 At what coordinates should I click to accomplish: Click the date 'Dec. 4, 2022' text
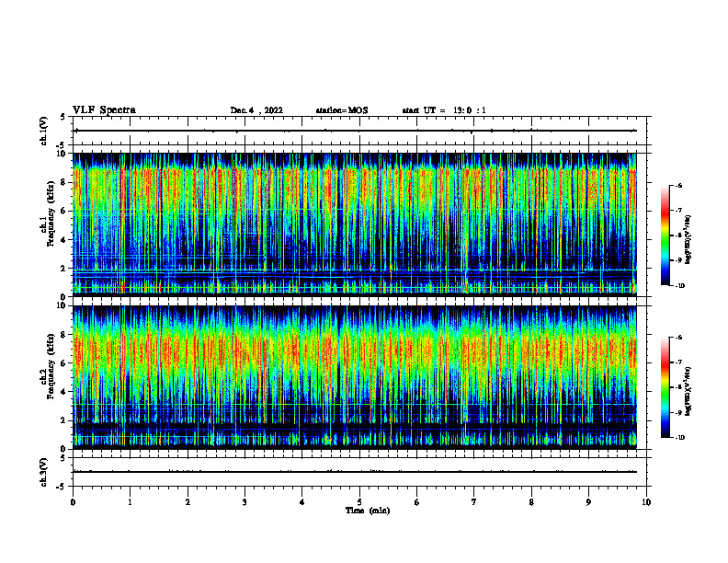[256, 110]
